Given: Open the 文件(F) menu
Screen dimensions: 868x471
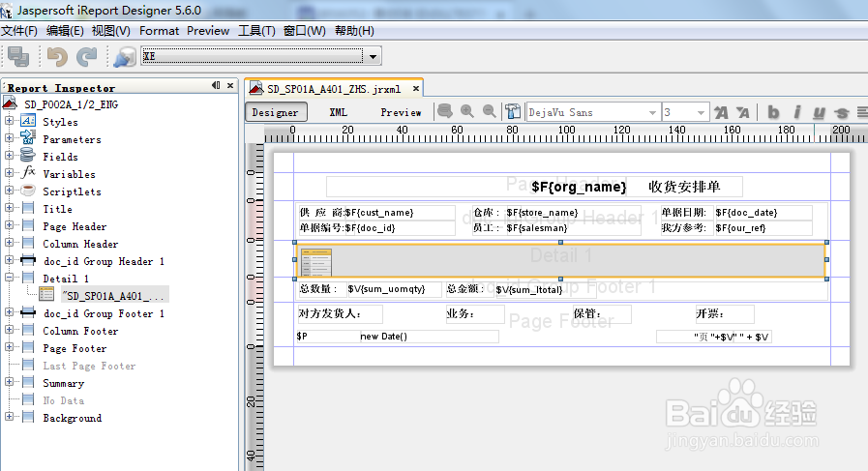Looking at the screenshot, I should (x=19, y=31).
